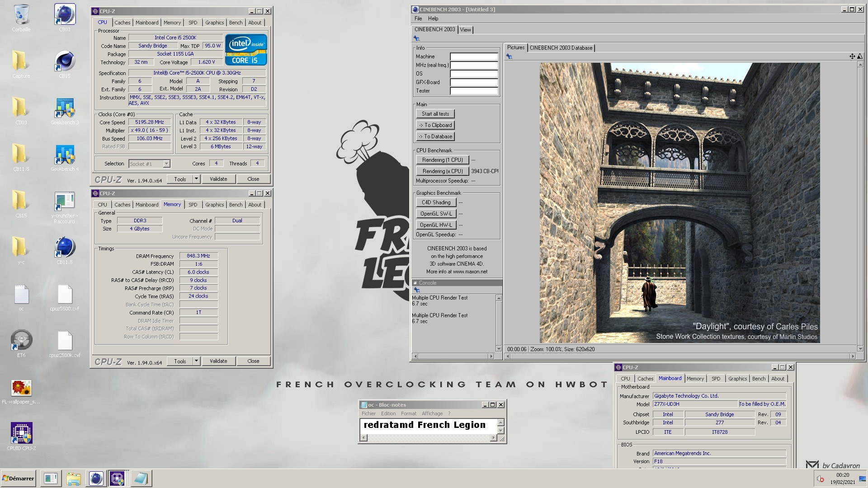The width and height of the screenshot is (868, 488).
Task: Click the Machine input field
Action: [474, 56]
